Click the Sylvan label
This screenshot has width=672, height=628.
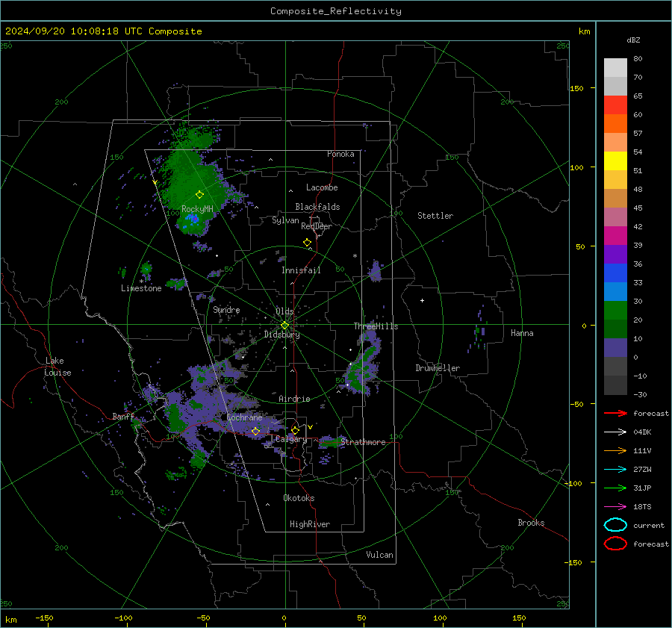point(285,220)
